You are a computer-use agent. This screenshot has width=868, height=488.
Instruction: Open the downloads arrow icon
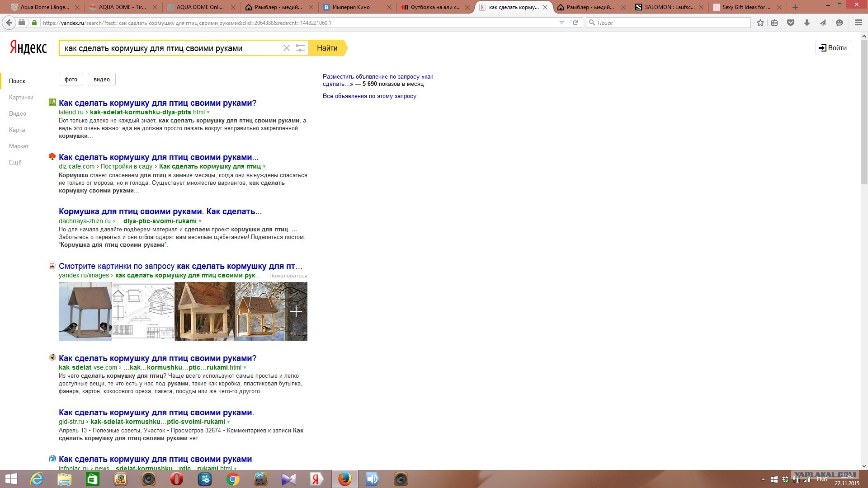(x=807, y=23)
